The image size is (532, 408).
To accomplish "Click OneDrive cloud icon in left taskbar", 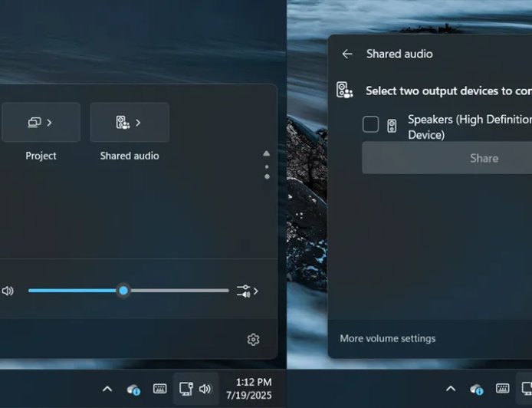I will tap(133, 389).
